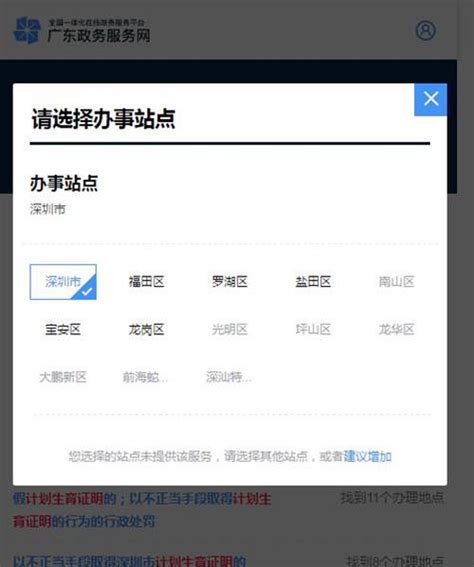Open the 建议增加 link
474x567 pixels.
(367, 457)
